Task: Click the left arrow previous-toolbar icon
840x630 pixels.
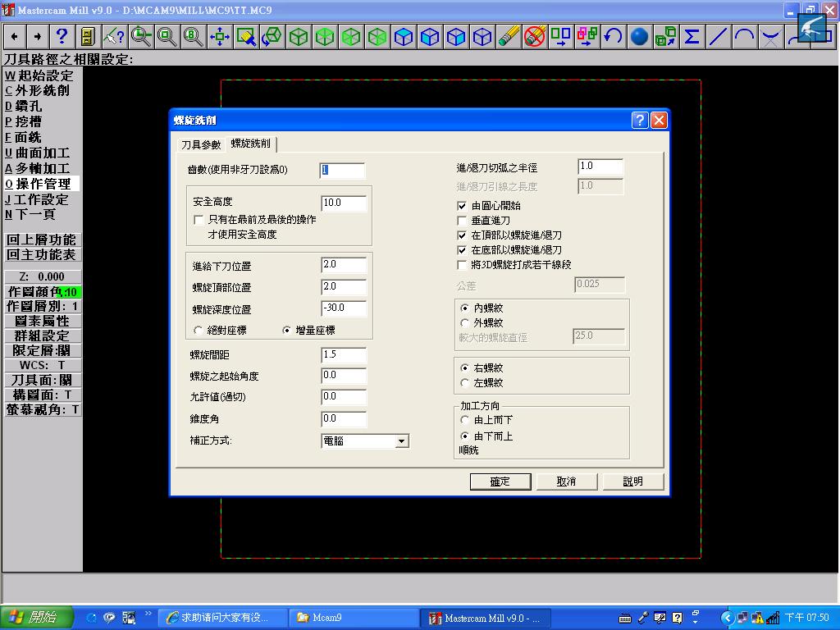Action: click(15, 36)
